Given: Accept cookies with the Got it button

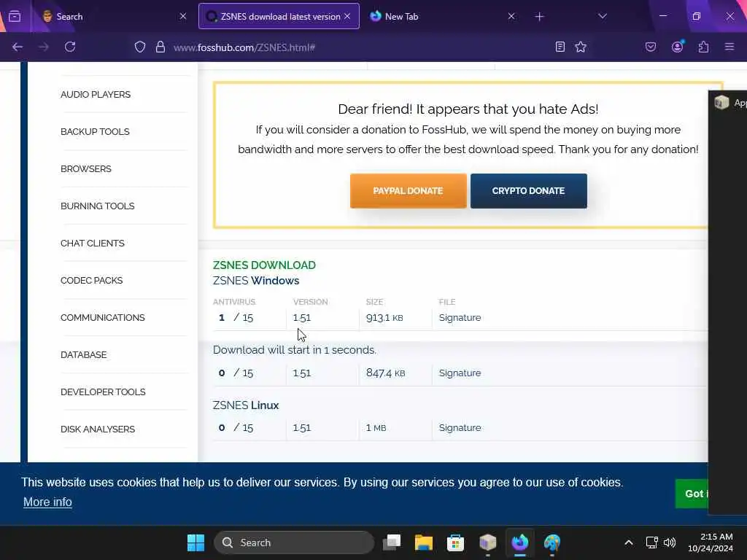Looking at the screenshot, I should pyautogui.click(x=692, y=494).
